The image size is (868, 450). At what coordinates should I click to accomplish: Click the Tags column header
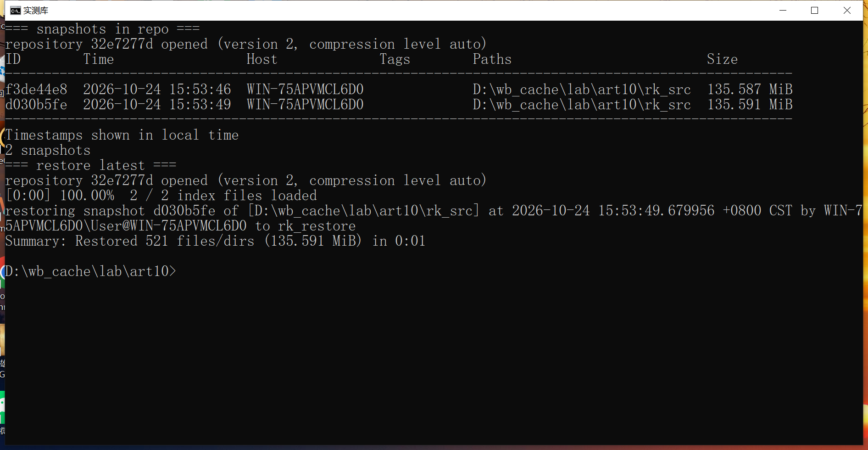(x=395, y=59)
